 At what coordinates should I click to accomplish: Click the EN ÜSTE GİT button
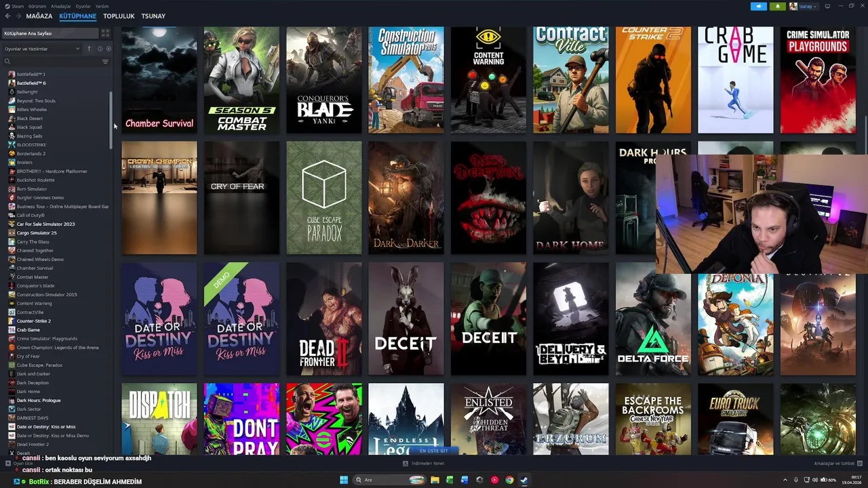tap(434, 451)
